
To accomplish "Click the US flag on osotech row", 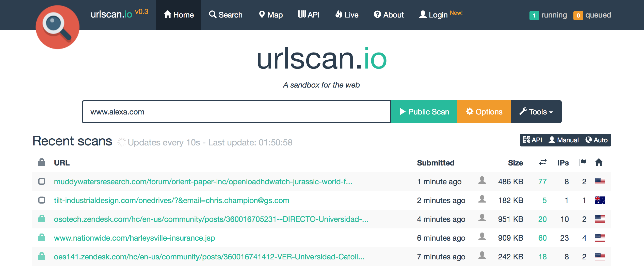I will (x=600, y=219).
